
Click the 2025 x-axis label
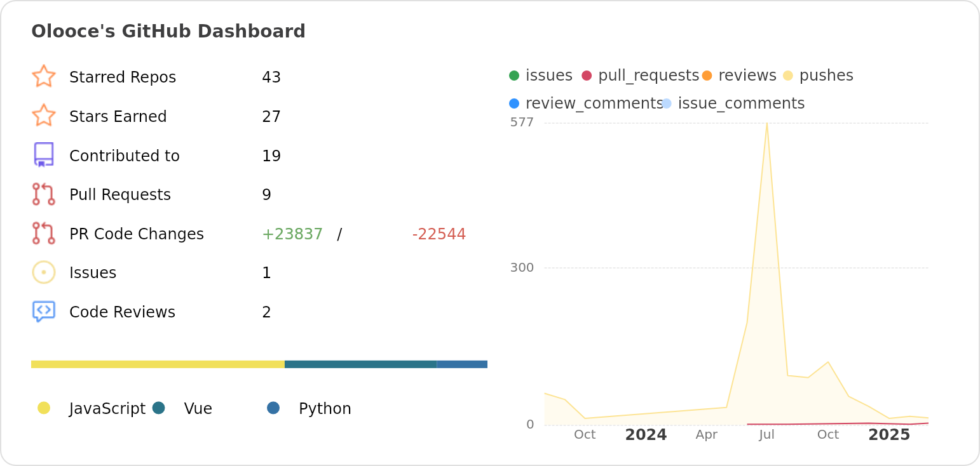(889, 435)
